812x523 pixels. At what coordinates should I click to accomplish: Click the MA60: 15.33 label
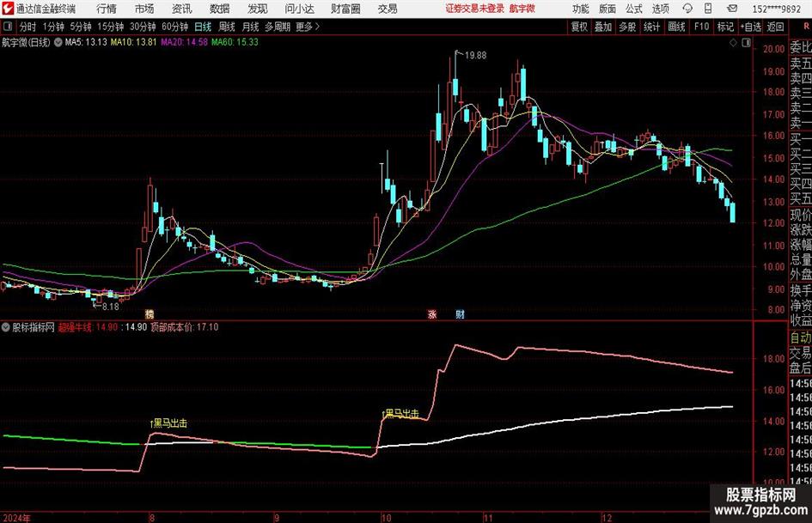point(235,42)
